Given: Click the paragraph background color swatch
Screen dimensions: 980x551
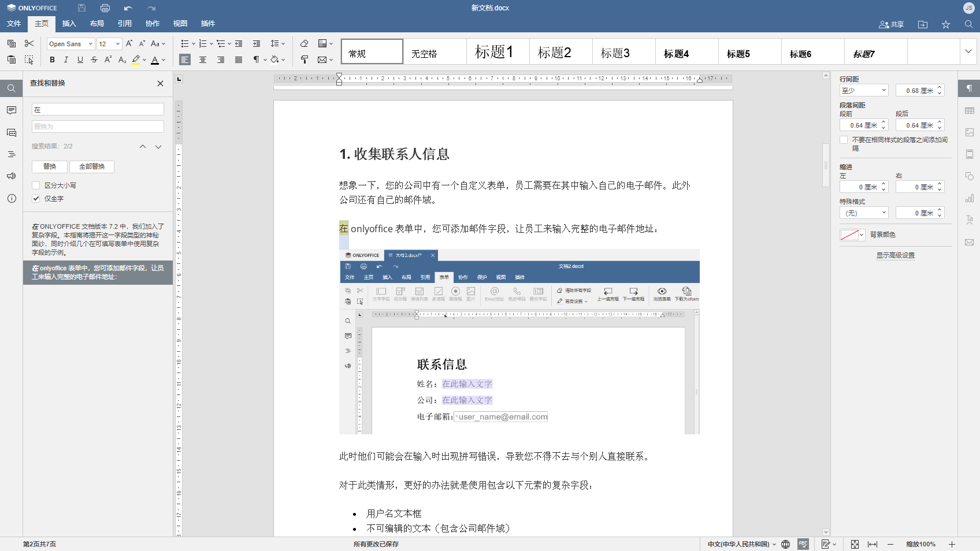Looking at the screenshot, I should [x=849, y=234].
